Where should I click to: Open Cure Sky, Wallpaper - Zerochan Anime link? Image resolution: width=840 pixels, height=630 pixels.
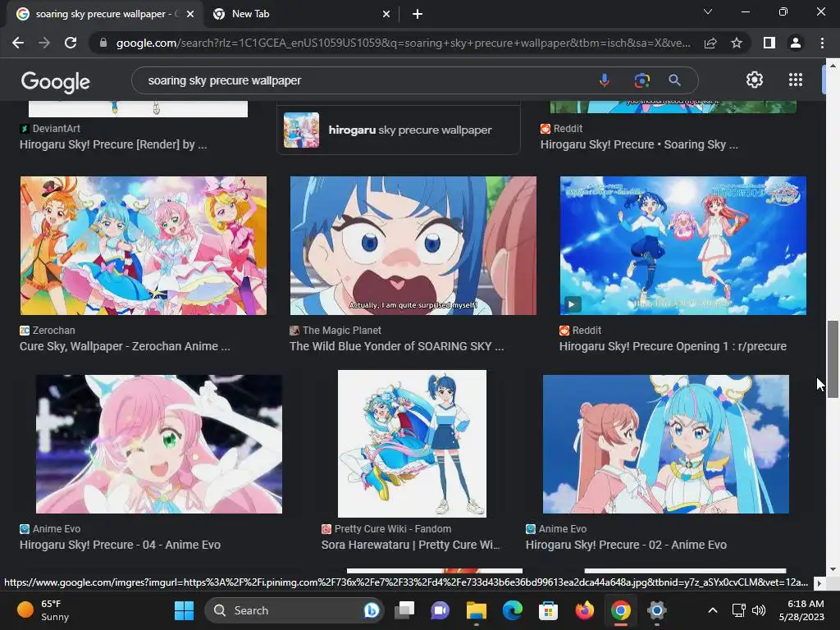125,346
